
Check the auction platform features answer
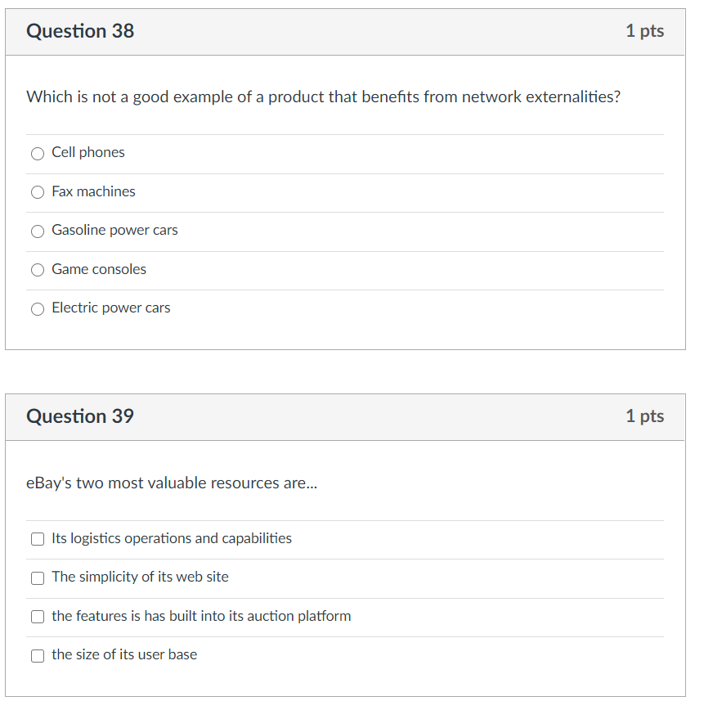click(38, 617)
